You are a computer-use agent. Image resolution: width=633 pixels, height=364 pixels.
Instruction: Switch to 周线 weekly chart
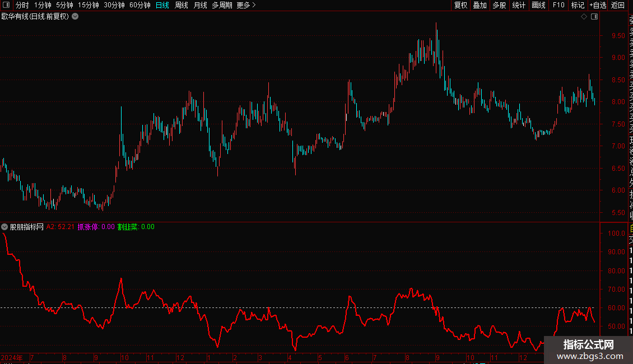[181, 5]
